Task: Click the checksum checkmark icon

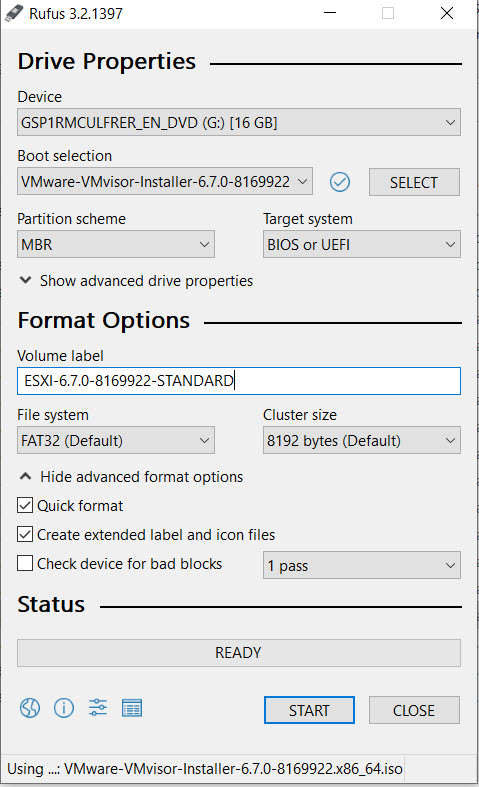Action: [x=340, y=182]
